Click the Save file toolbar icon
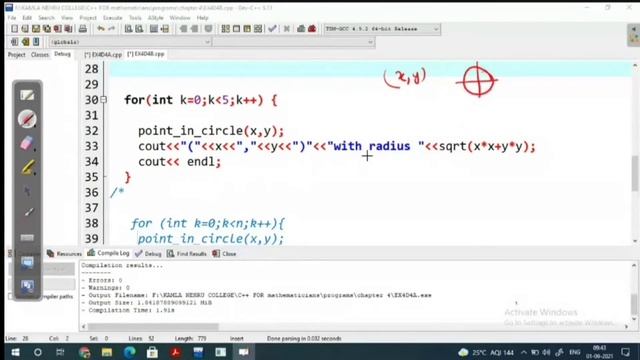 pyautogui.click(x=36, y=29)
